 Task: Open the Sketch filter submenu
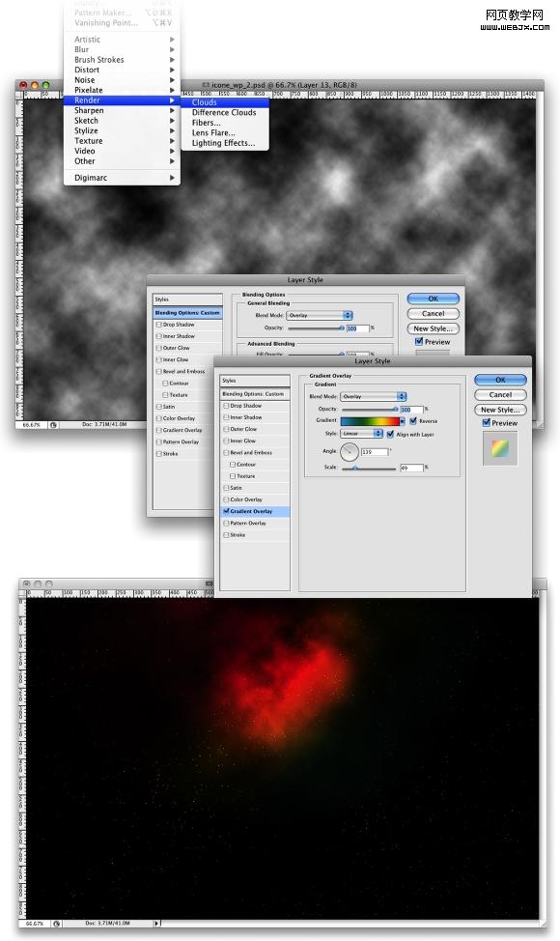pyautogui.click(x=122, y=121)
